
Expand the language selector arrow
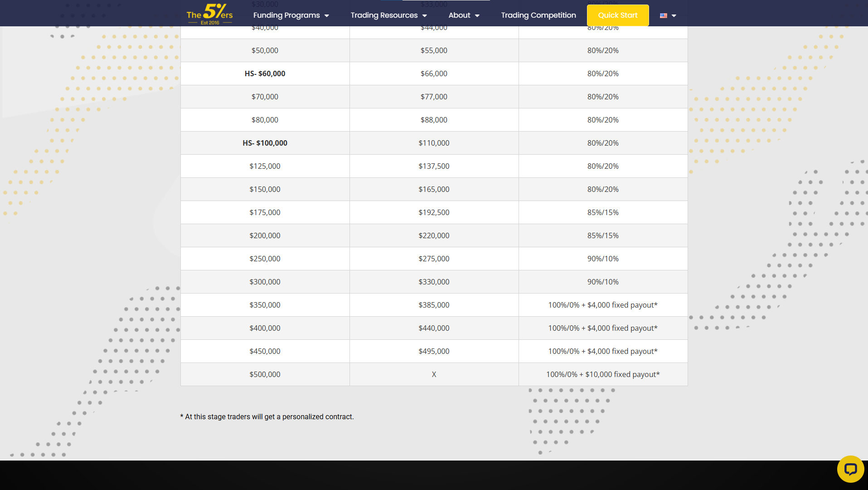pos(674,16)
